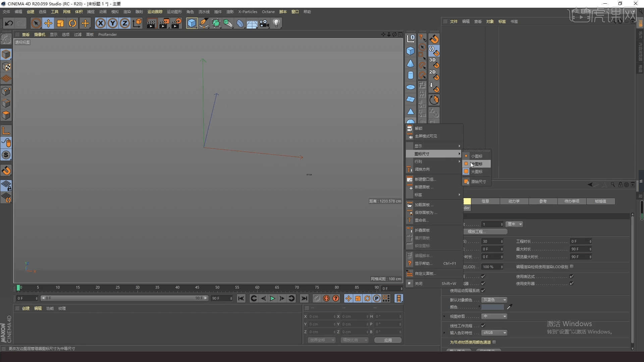Click 保存面板为 in the context menu
Screen dimensions: 644x362
click(x=434, y=213)
